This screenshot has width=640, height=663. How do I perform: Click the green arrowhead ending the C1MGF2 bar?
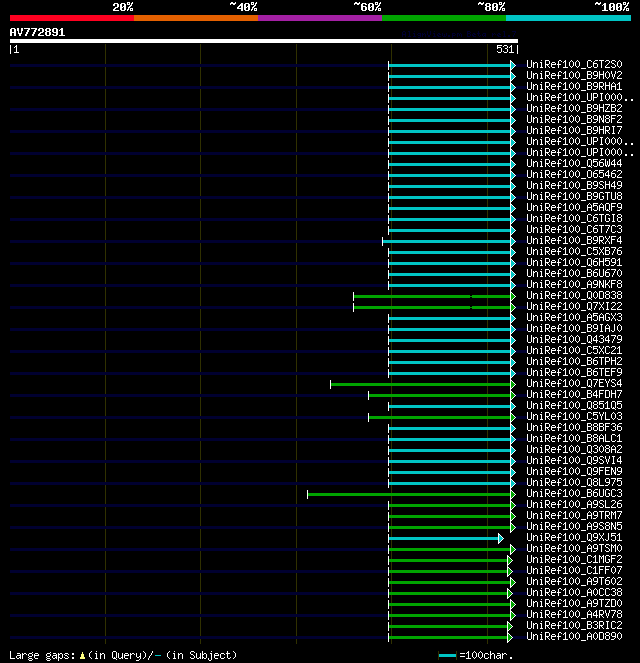pyautogui.click(x=510, y=560)
